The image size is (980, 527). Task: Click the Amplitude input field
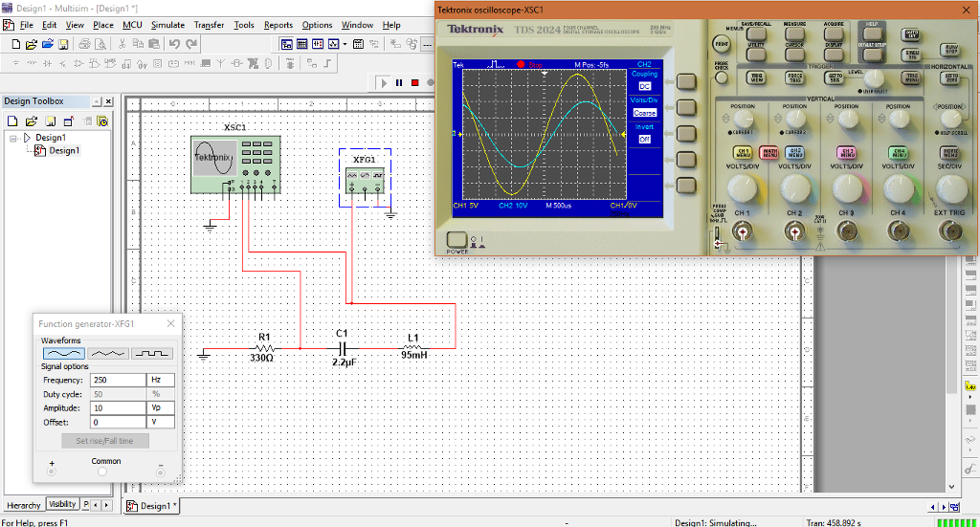click(118, 407)
